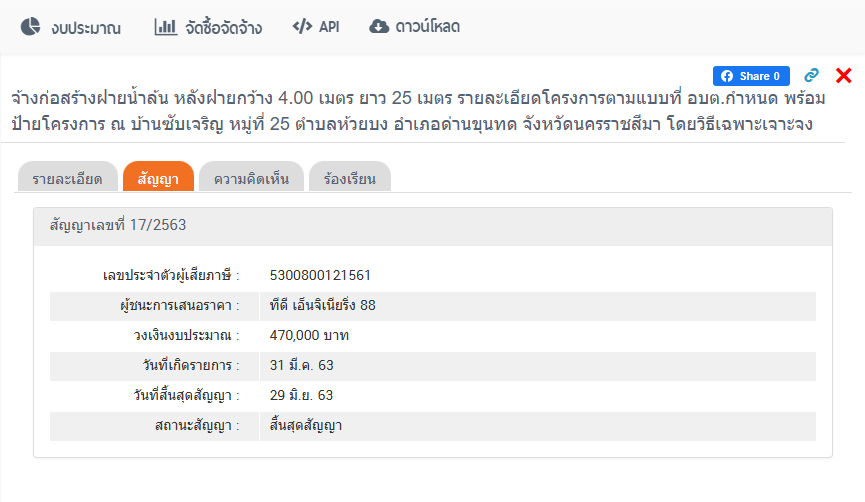Viewport: 865px width, 502px height.
Task: Click the pie chart icon beside งบประมาณ
Action: click(31, 27)
